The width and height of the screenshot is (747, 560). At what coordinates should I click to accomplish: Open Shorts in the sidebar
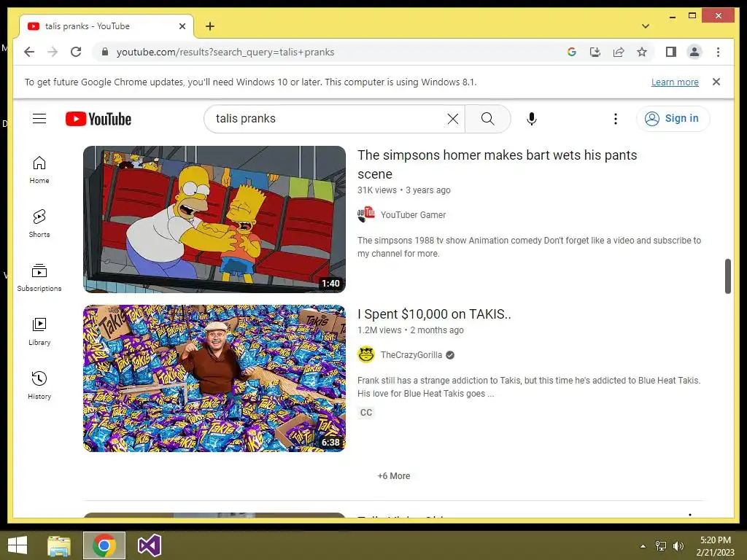39,224
